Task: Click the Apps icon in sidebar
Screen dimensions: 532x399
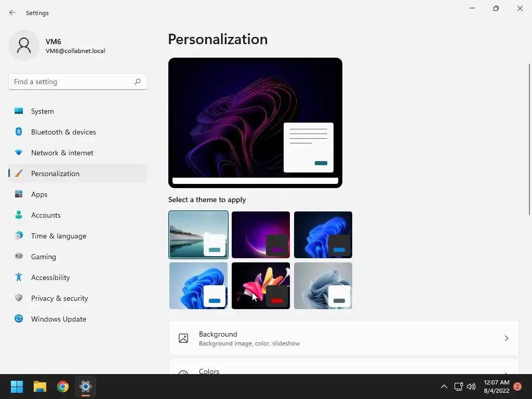Action: coord(19,194)
